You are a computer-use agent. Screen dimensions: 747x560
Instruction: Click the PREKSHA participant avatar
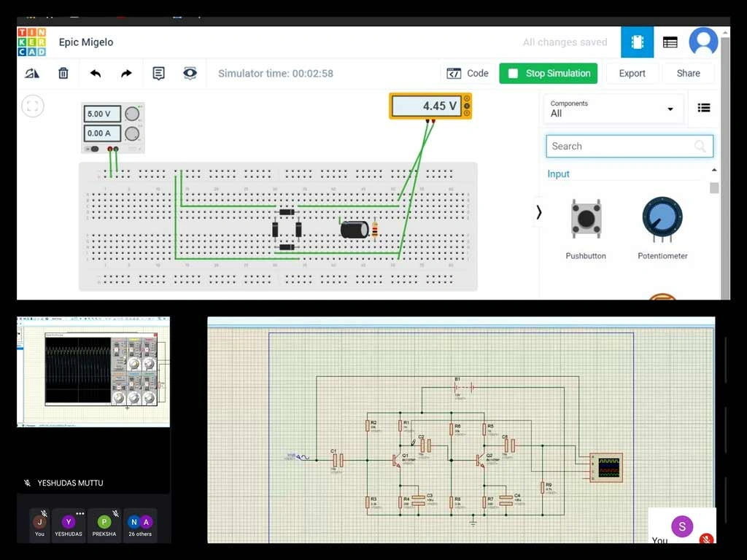(x=104, y=522)
